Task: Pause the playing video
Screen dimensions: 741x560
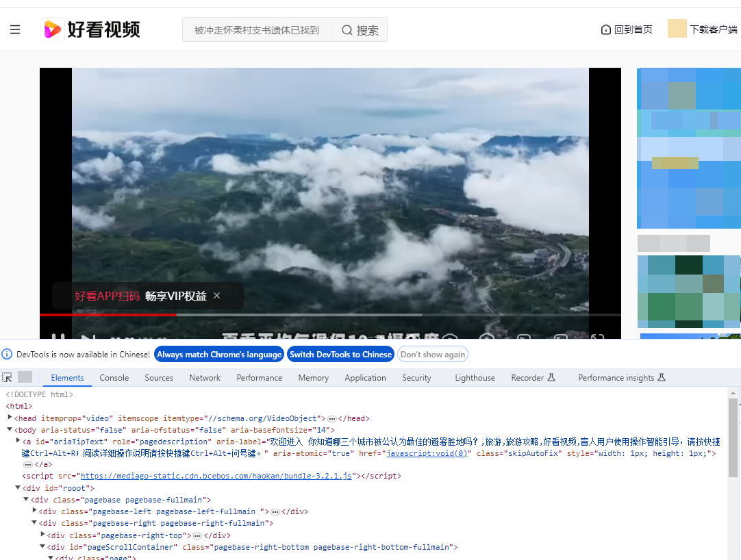Action: point(58,337)
